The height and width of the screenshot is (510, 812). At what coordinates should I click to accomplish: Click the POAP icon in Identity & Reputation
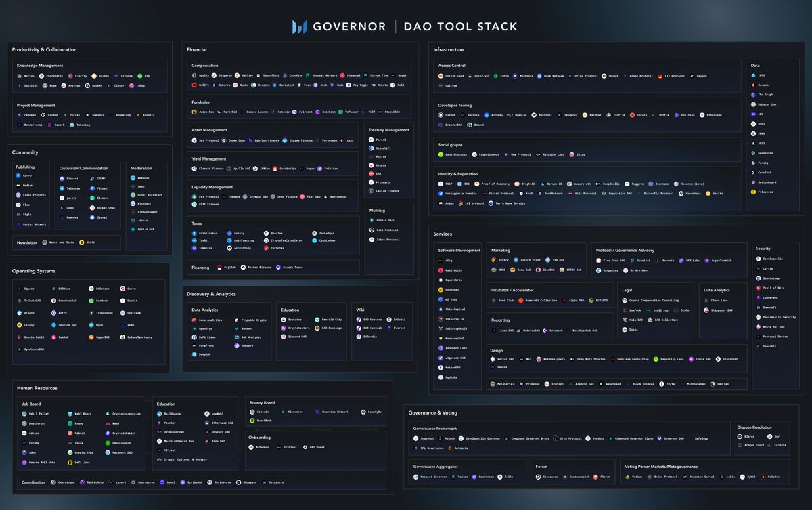440,184
